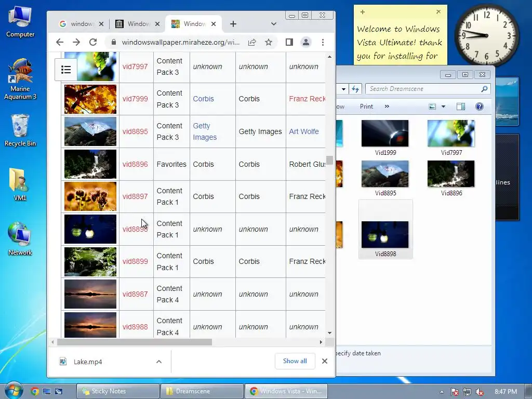Open the Explorer view options dropdown arrow

point(443,107)
